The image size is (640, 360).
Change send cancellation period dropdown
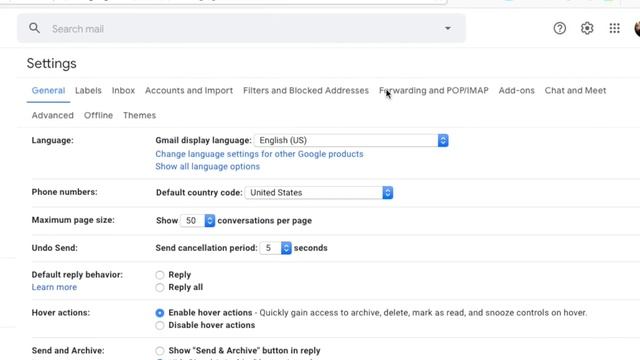276,248
